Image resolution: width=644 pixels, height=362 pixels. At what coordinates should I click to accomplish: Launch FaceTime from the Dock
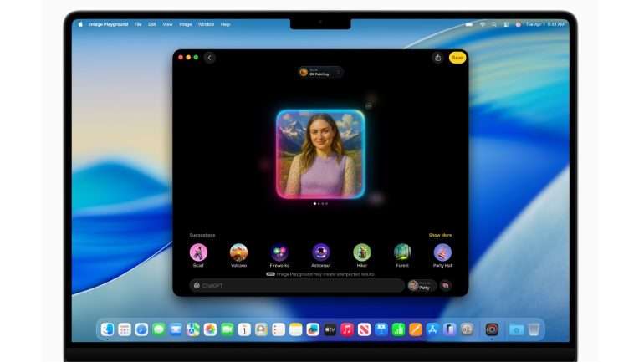click(227, 329)
